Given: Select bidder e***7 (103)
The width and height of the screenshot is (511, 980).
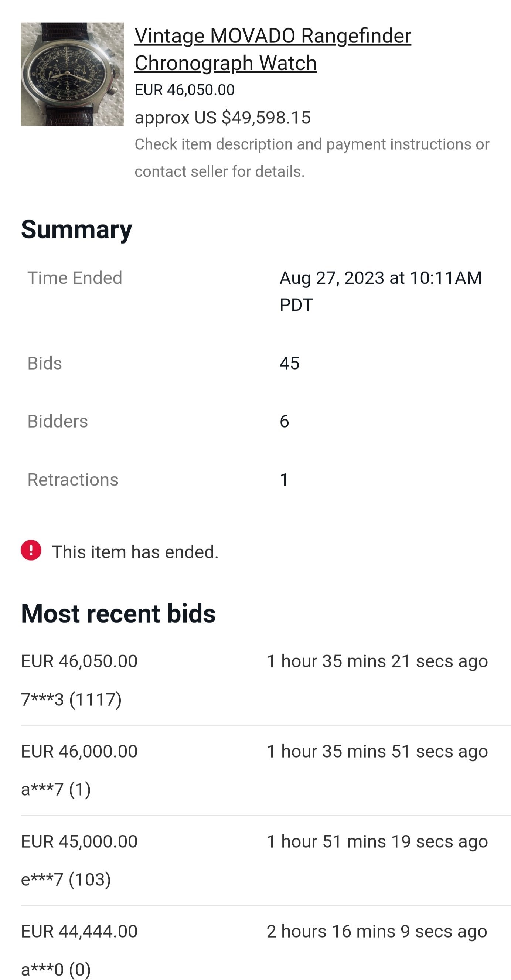Looking at the screenshot, I should 66,879.
